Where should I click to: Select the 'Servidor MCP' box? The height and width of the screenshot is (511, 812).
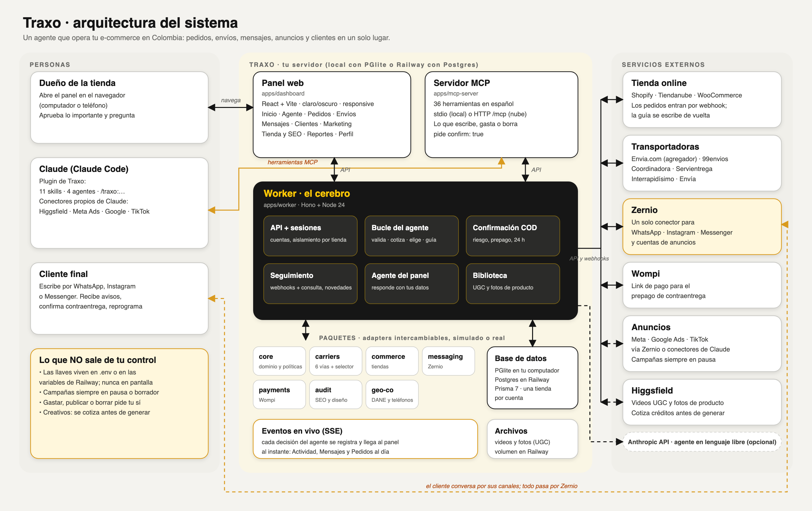(501, 115)
